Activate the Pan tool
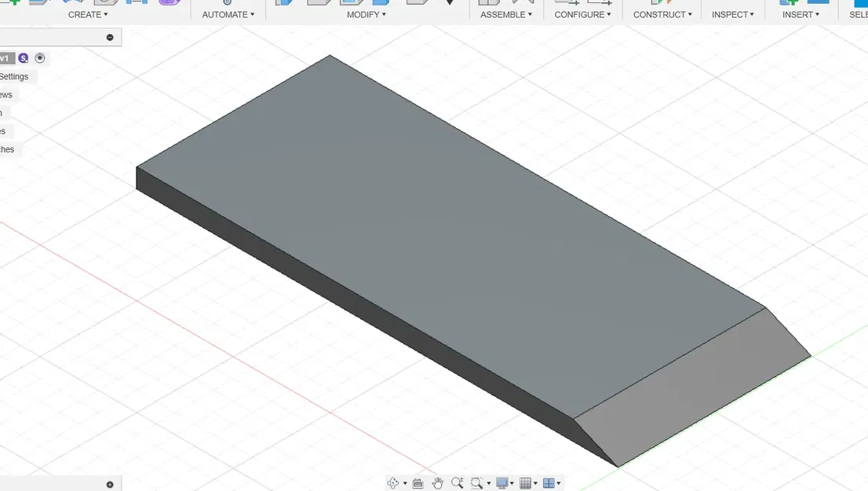This screenshot has width=868, height=491. pyautogui.click(x=437, y=482)
